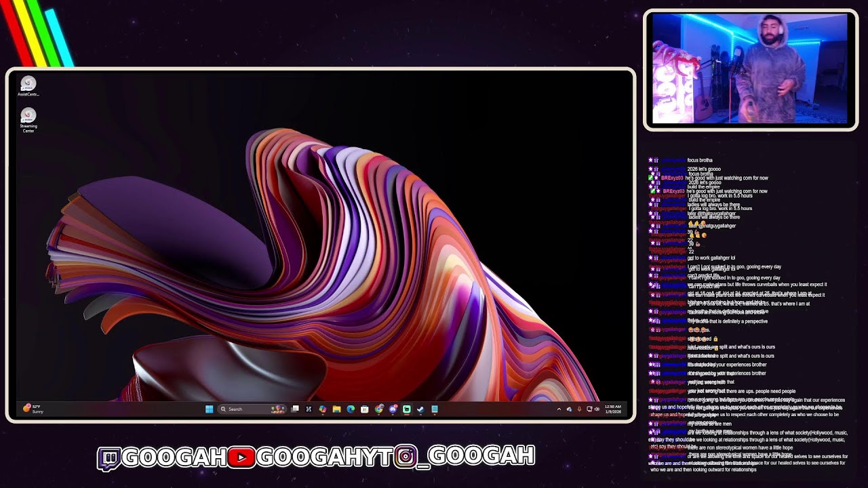Click the streamer webcam feed
This screenshot has height=488, width=868.
(750, 69)
